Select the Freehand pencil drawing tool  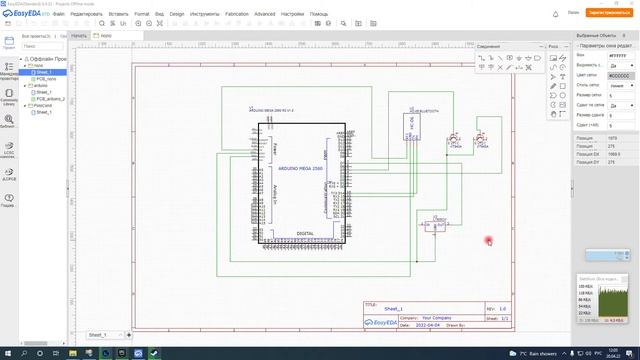(x=553, y=86)
